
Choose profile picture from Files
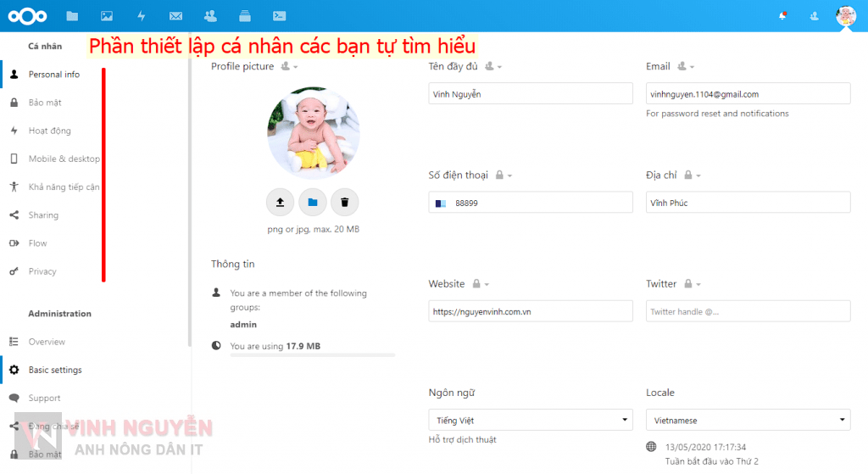pos(313,202)
